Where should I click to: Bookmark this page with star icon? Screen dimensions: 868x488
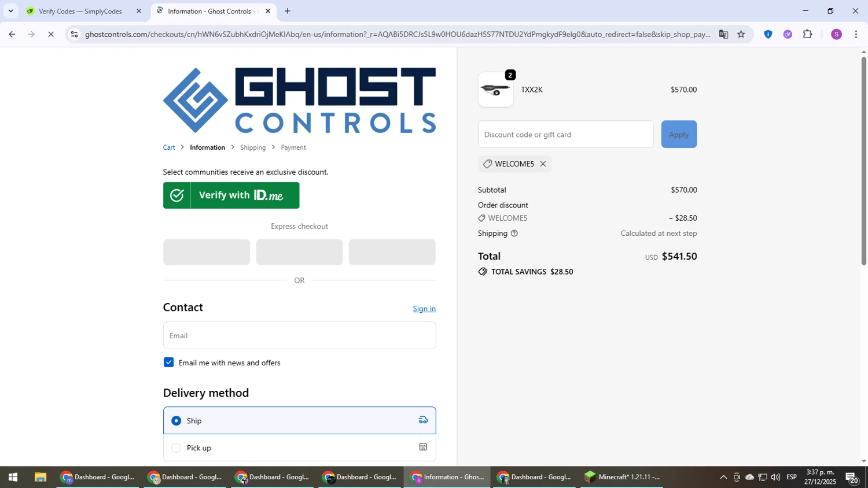[x=741, y=34]
